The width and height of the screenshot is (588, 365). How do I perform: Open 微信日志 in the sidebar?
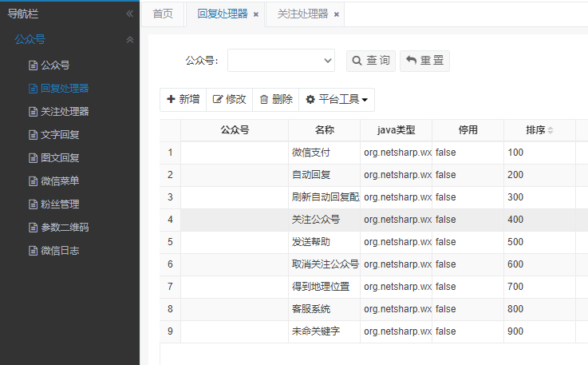pyautogui.click(x=60, y=251)
